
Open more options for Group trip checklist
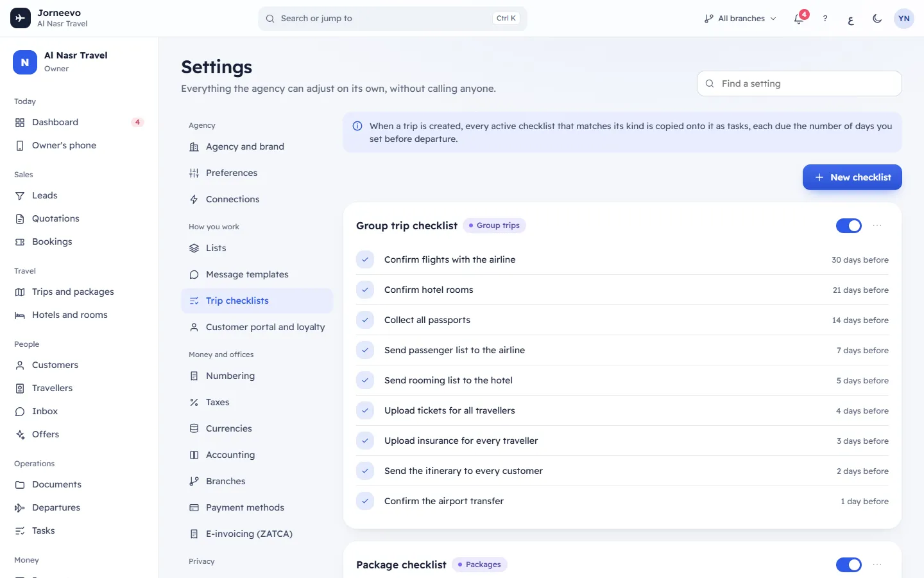click(877, 225)
